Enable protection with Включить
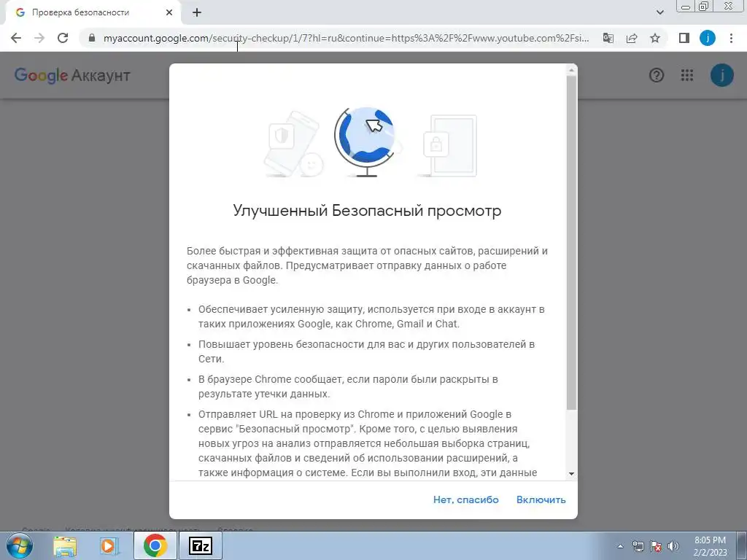Image resolution: width=747 pixels, height=560 pixels. point(541,499)
